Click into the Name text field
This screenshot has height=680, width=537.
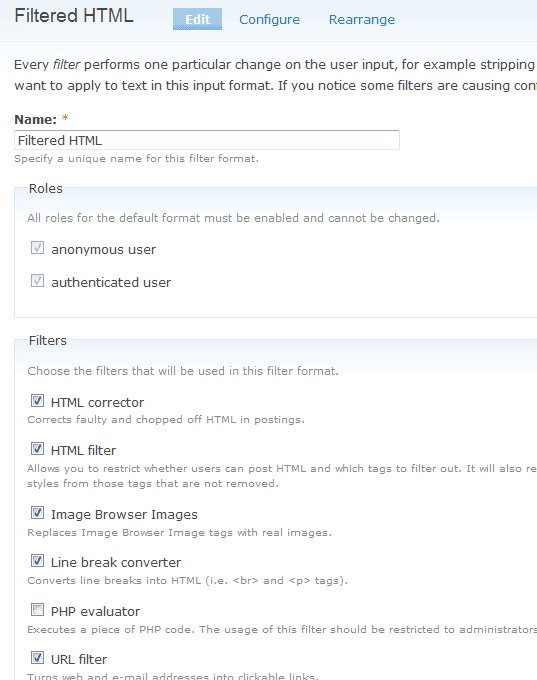click(207, 140)
